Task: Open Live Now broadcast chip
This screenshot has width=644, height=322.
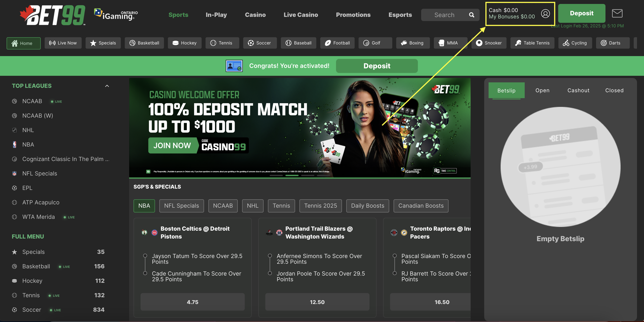Action: coord(63,43)
